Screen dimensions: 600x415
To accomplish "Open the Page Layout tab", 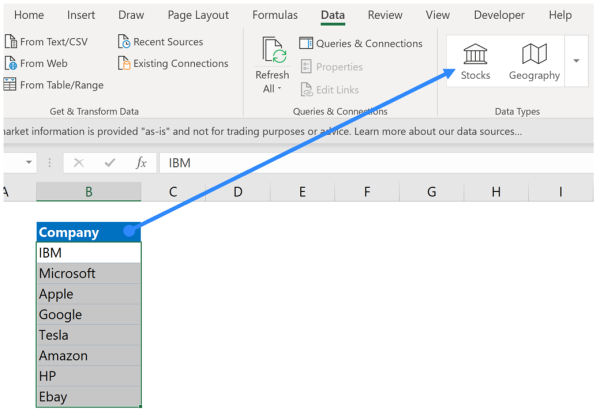I will [x=198, y=15].
